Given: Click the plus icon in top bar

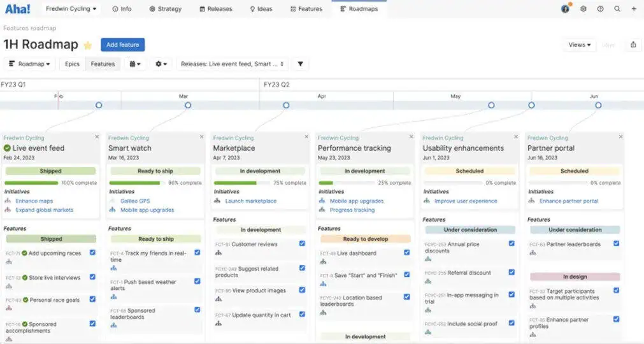Looking at the screenshot, I should coord(634,9).
